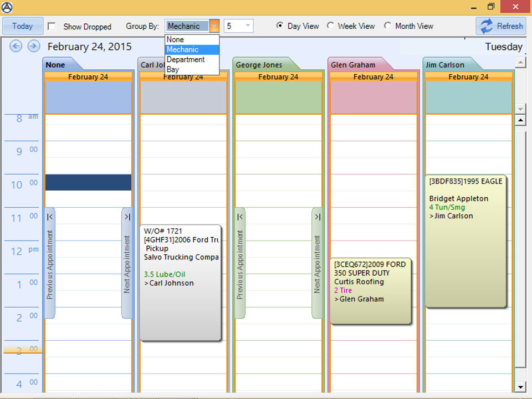Select the Day View radio button

point(279,25)
